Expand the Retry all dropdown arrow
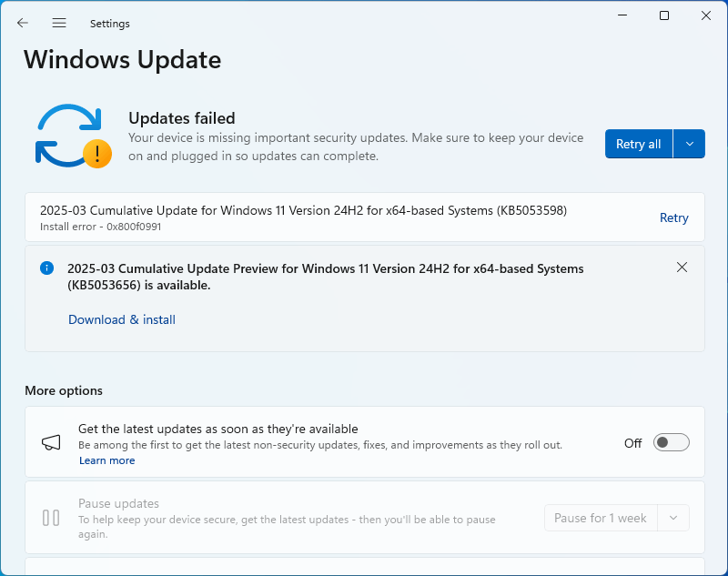Viewport: 728px width, 576px height. point(690,144)
